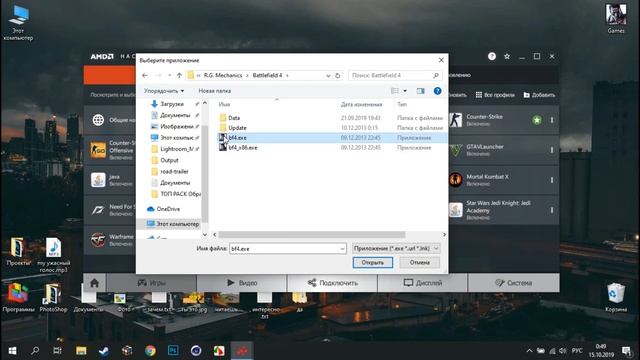Open Chrome from taskbar
640x360 pixels.
pyautogui.click(x=150, y=350)
